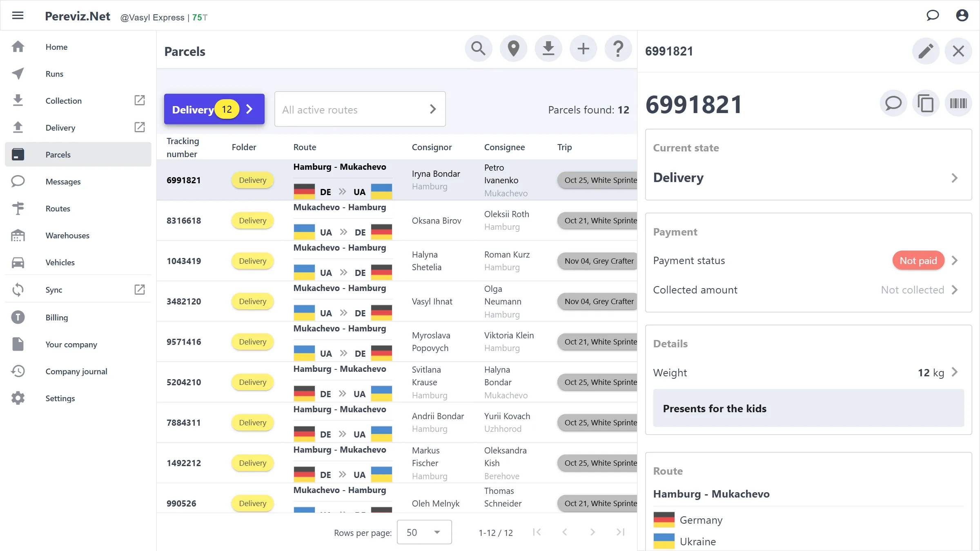Screen dimensions: 980x551
Task: Select parcel row 8316618
Action: tap(396, 220)
